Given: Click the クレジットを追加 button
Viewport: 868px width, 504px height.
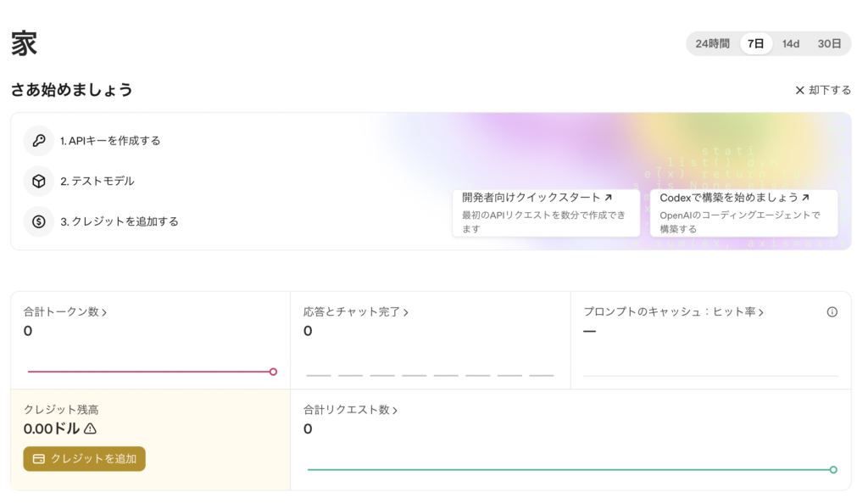Looking at the screenshot, I should (84, 459).
